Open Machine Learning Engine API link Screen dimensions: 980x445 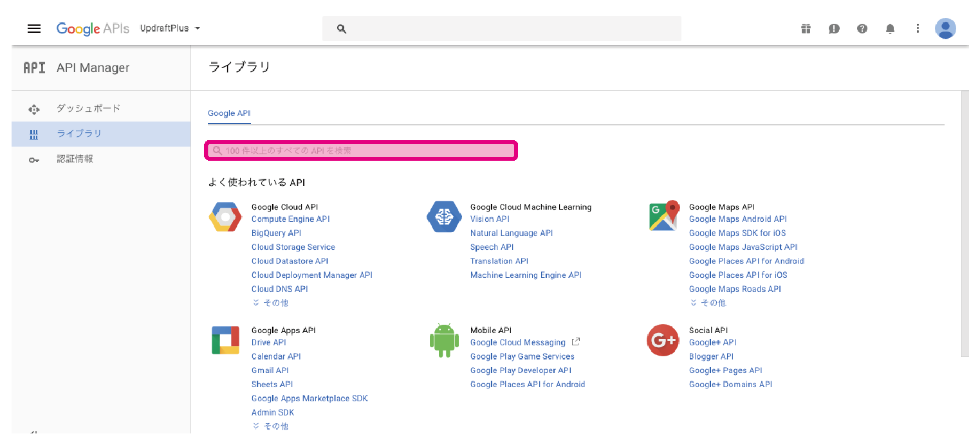tap(526, 275)
